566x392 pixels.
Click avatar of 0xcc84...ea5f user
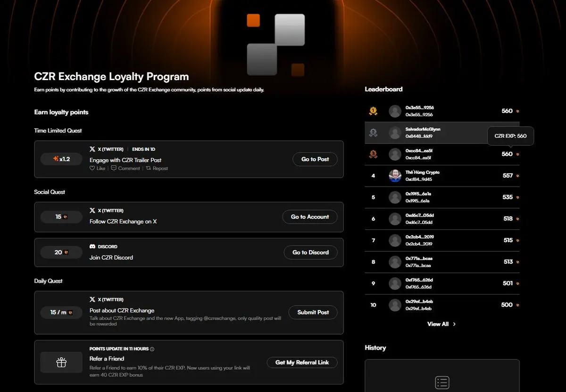click(395, 154)
